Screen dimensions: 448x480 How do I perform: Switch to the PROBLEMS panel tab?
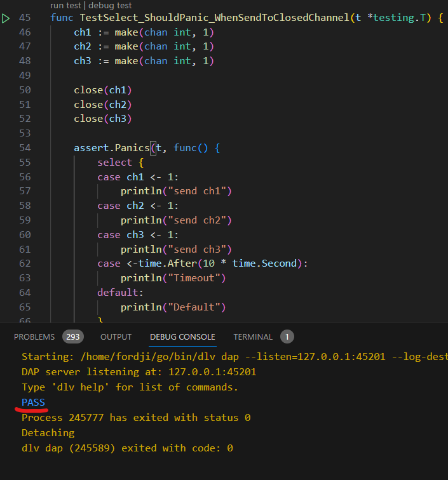pyautogui.click(x=34, y=337)
